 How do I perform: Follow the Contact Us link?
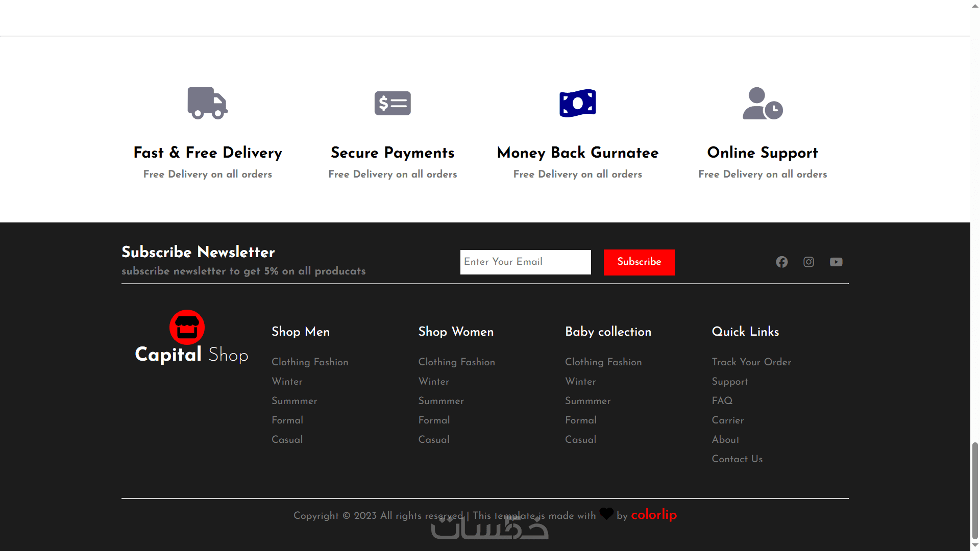click(737, 459)
